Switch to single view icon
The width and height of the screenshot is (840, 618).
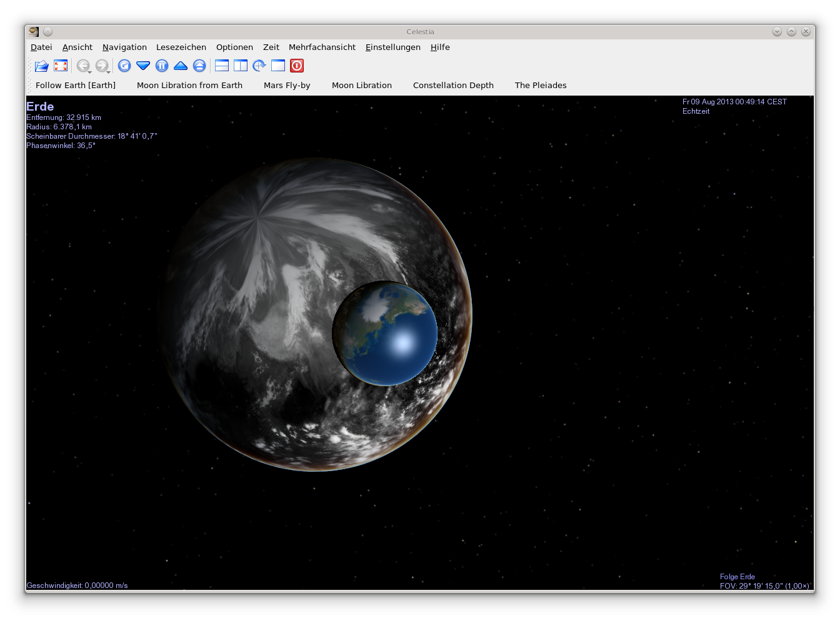click(x=278, y=66)
